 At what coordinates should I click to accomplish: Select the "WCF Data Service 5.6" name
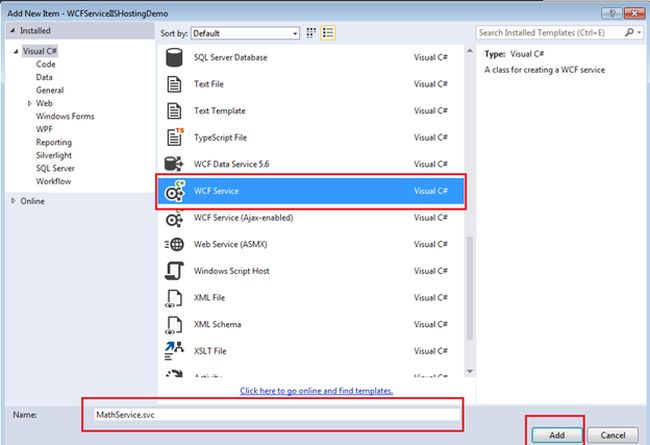point(231,164)
